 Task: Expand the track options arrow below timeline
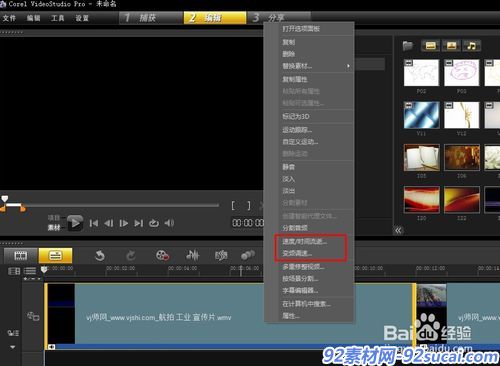pyautogui.click(x=12, y=347)
